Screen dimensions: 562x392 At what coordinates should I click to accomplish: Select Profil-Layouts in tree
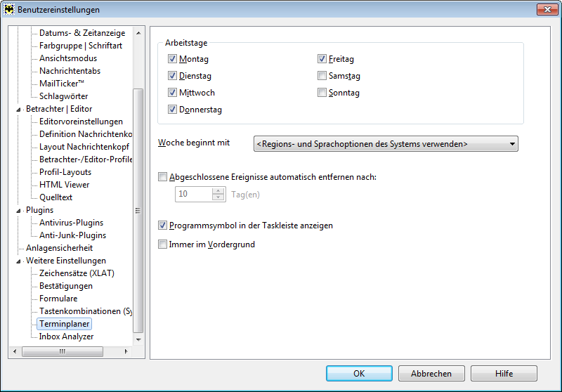(x=65, y=172)
